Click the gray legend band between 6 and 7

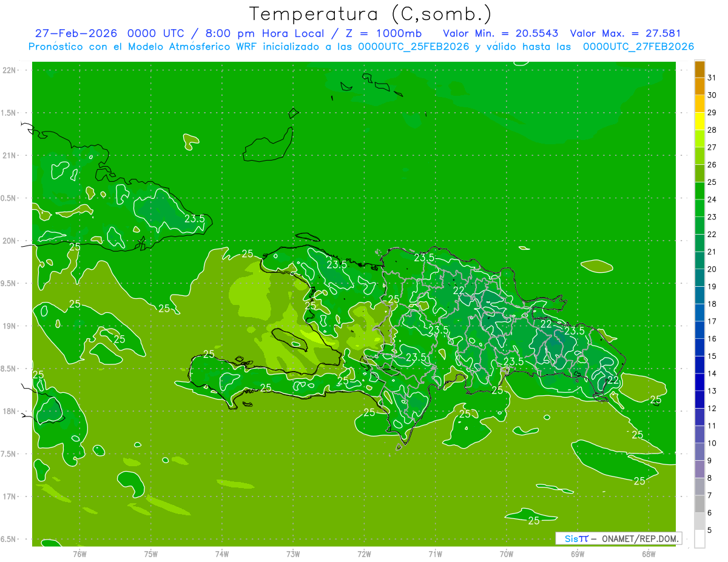[699, 504]
